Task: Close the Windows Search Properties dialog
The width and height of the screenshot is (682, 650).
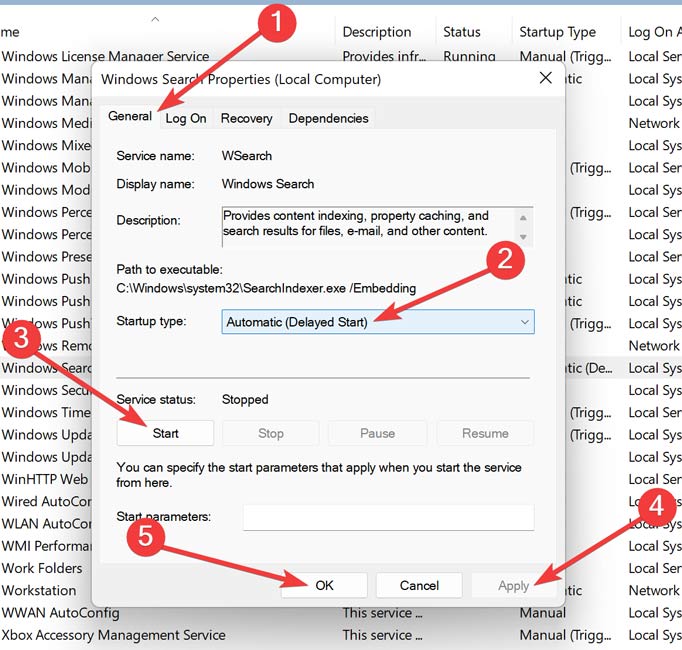Action: 545,78
